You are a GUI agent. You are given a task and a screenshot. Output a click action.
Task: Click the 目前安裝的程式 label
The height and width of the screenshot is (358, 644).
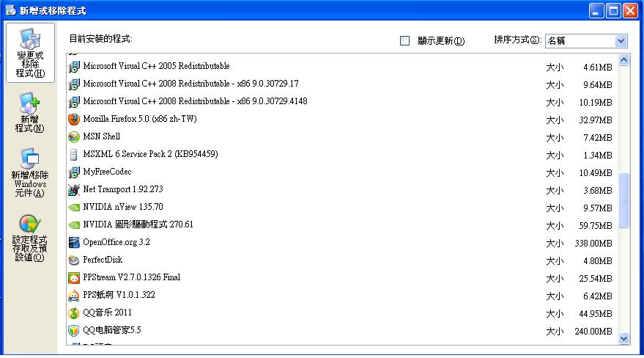(x=100, y=39)
